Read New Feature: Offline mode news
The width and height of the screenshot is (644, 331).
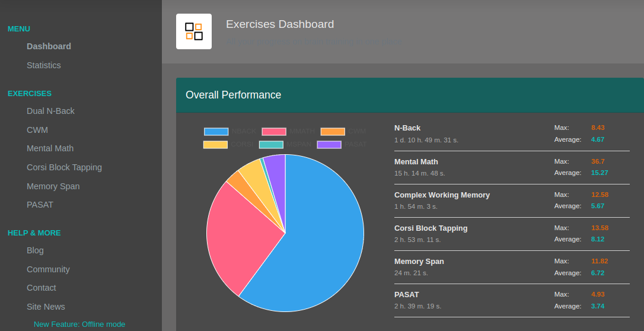(79, 324)
